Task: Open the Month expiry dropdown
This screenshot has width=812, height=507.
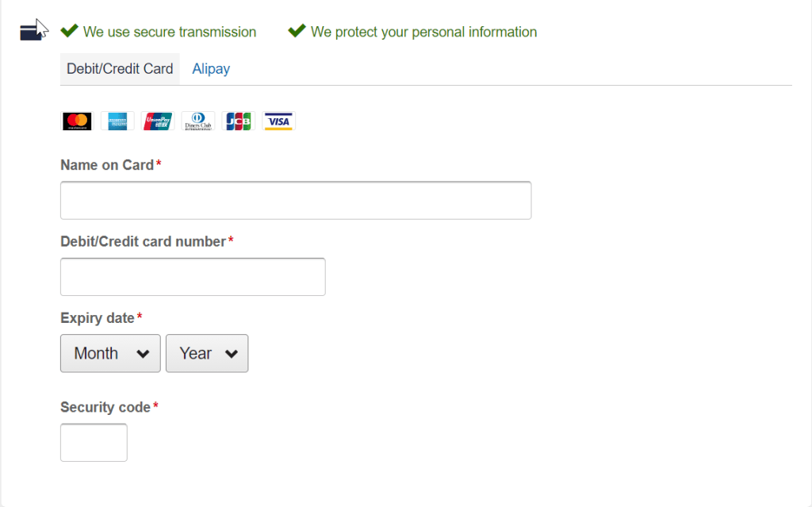Action: [110, 354]
